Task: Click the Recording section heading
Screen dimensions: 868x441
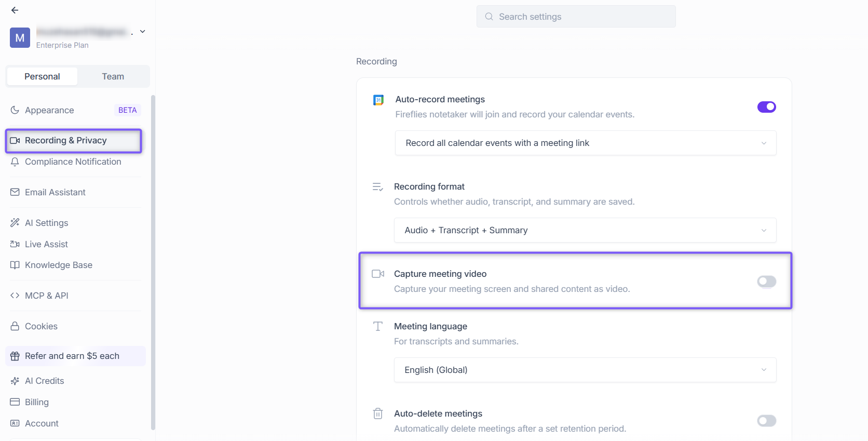Action: (x=376, y=61)
